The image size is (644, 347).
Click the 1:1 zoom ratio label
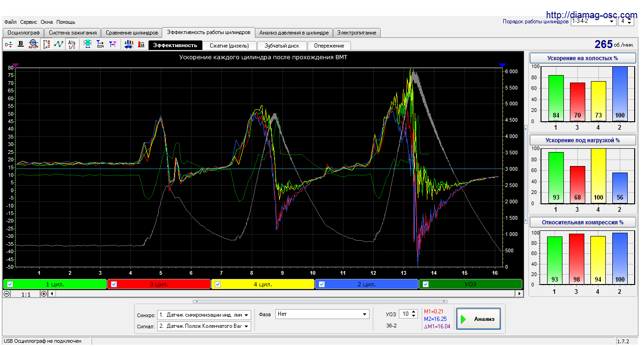click(26, 294)
